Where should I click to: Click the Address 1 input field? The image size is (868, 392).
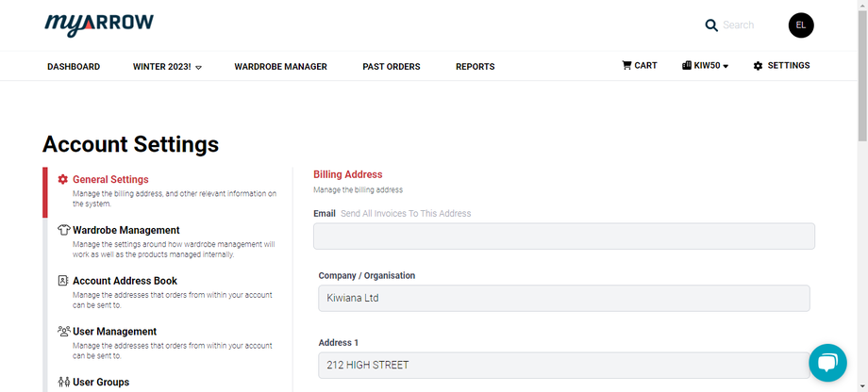click(563, 366)
